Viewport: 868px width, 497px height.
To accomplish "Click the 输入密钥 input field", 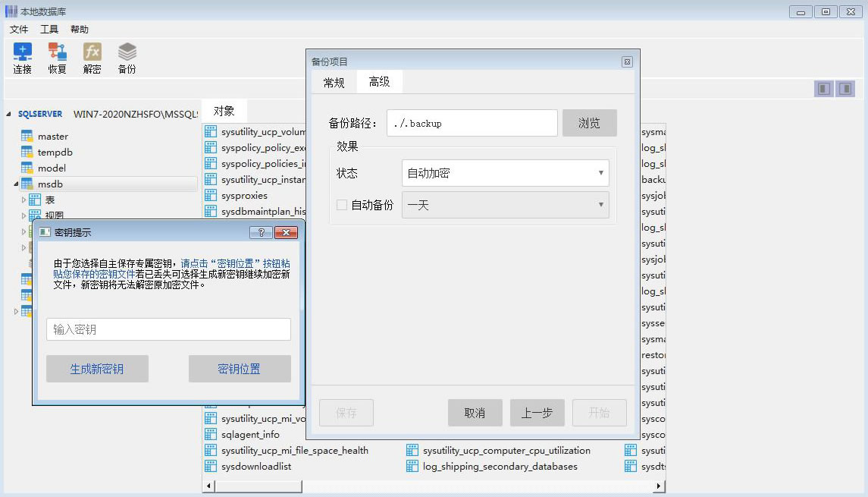I will coord(168,329).
